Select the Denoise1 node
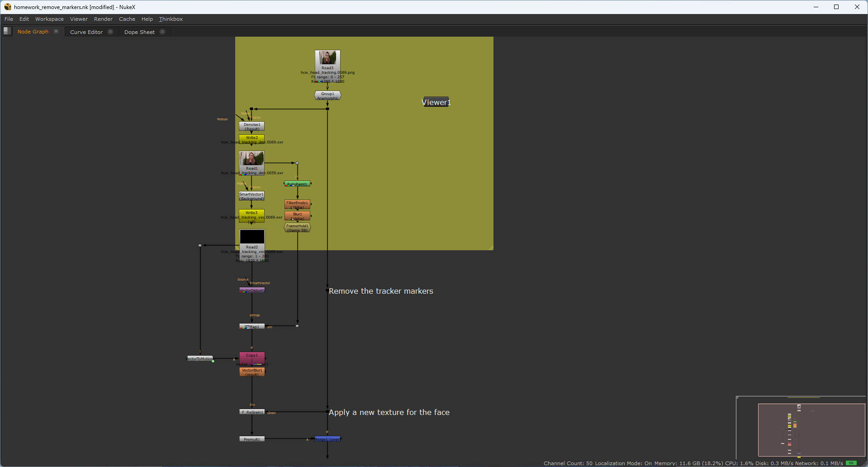Viewport: 868px width, 467px height. tap(251, 126)
